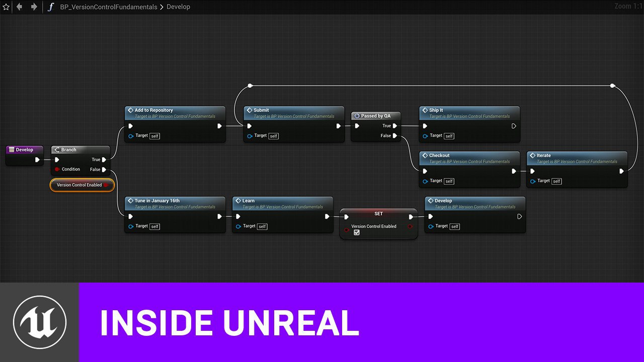Click the Branch Condition red pin
This screenshot has height=362, width=644.
coord(57,169)
